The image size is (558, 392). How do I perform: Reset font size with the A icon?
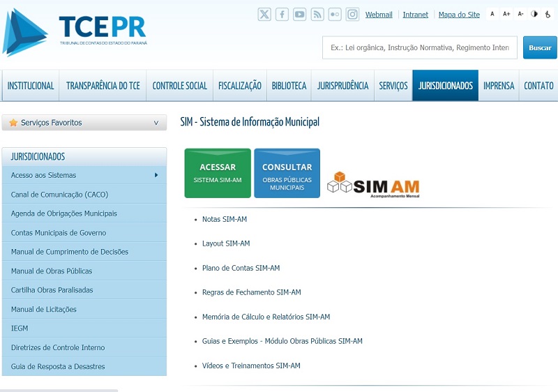[x=492, y=14]
